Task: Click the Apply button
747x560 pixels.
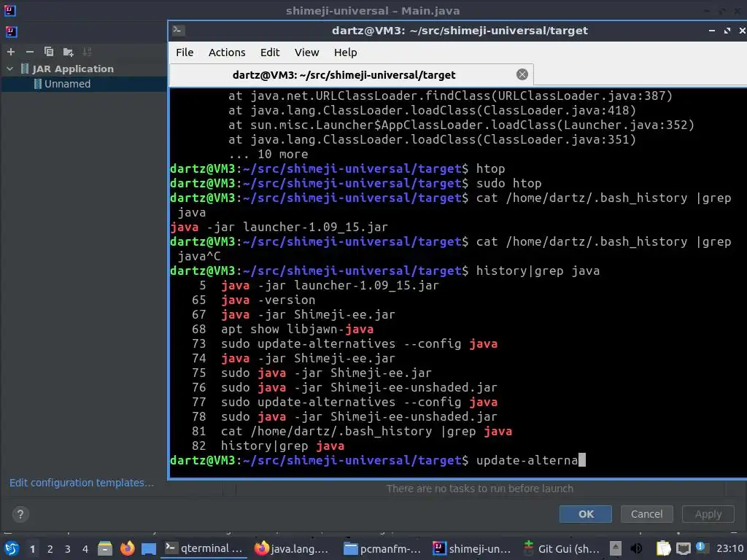Action: [708, 514]
